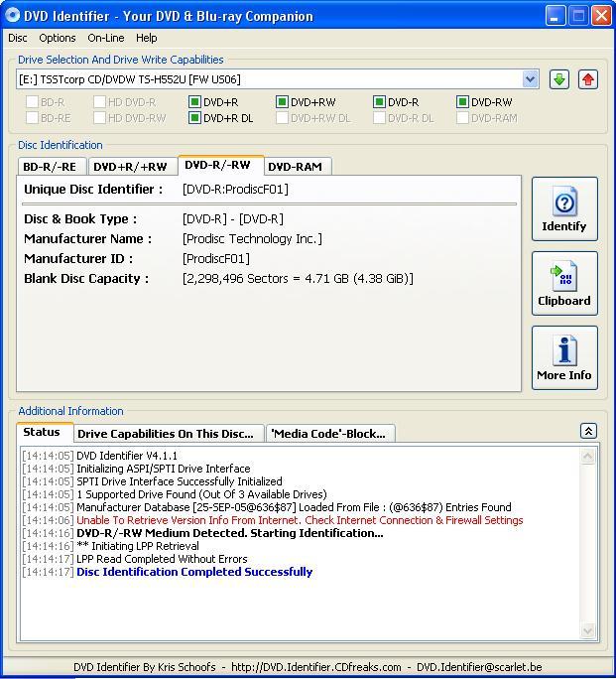Viewport: 616px width, 679px height.
Task: Open the Disc menu
Action: click(x=18, y=38)
